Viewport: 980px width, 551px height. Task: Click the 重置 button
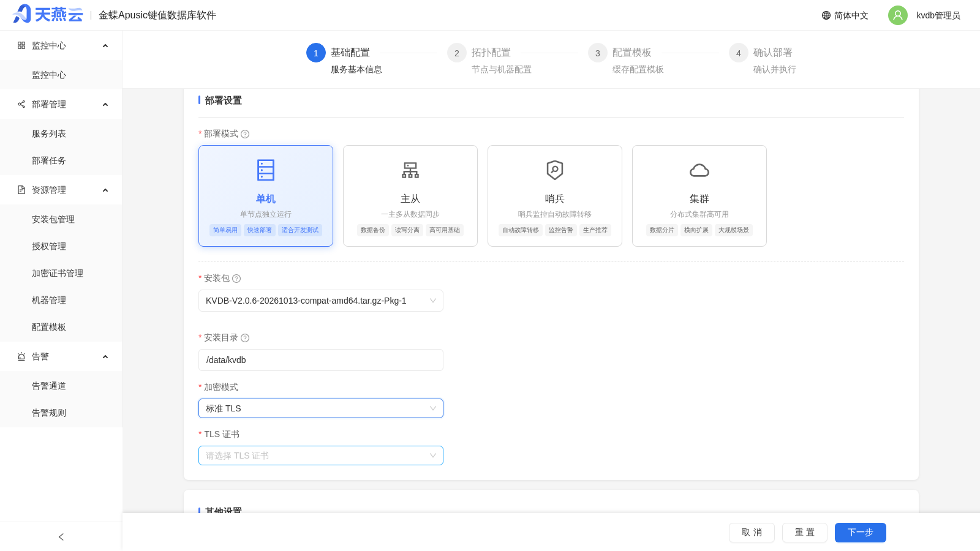(805, 533)
